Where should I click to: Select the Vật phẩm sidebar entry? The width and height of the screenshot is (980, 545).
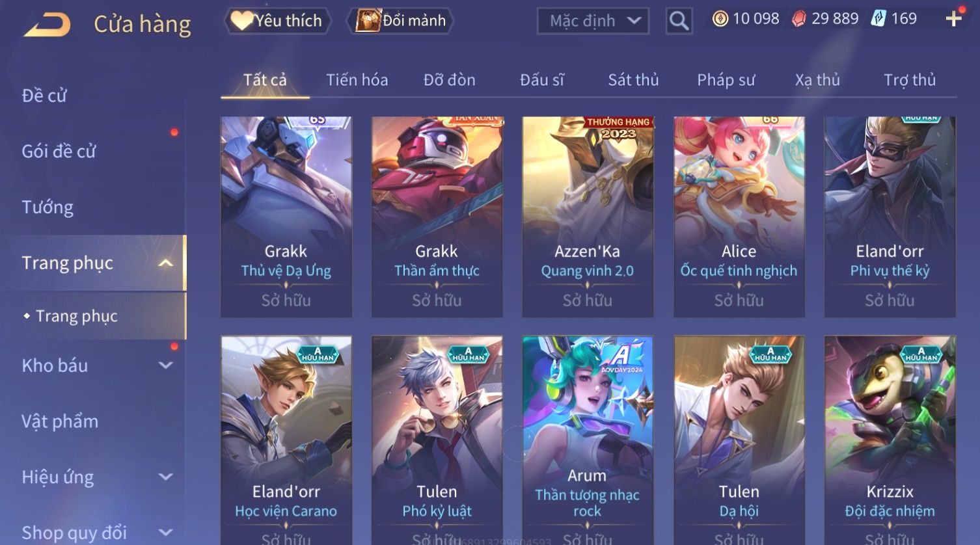coord(60,421)
